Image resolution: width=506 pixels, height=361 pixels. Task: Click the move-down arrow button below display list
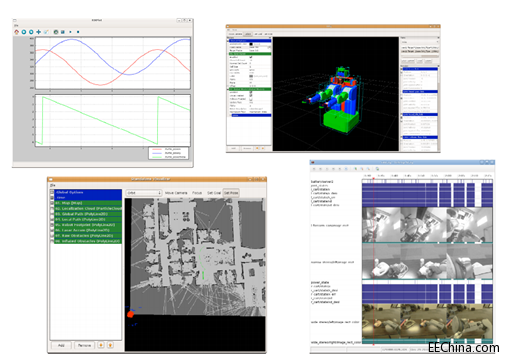(110, 345)
